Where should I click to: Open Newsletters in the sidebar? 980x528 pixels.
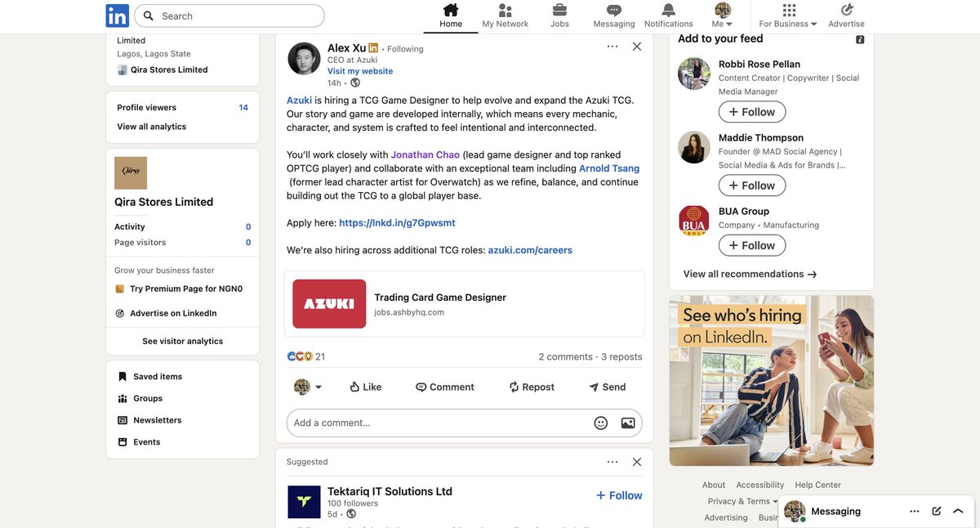150,420
